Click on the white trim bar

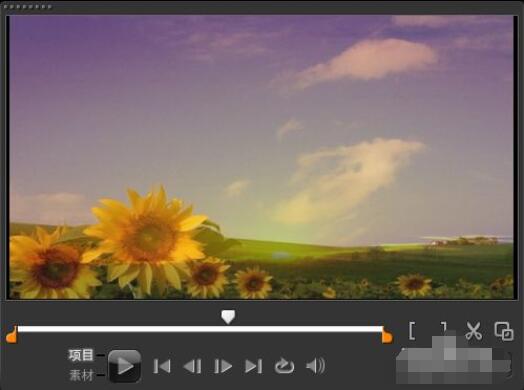[200, 329]
